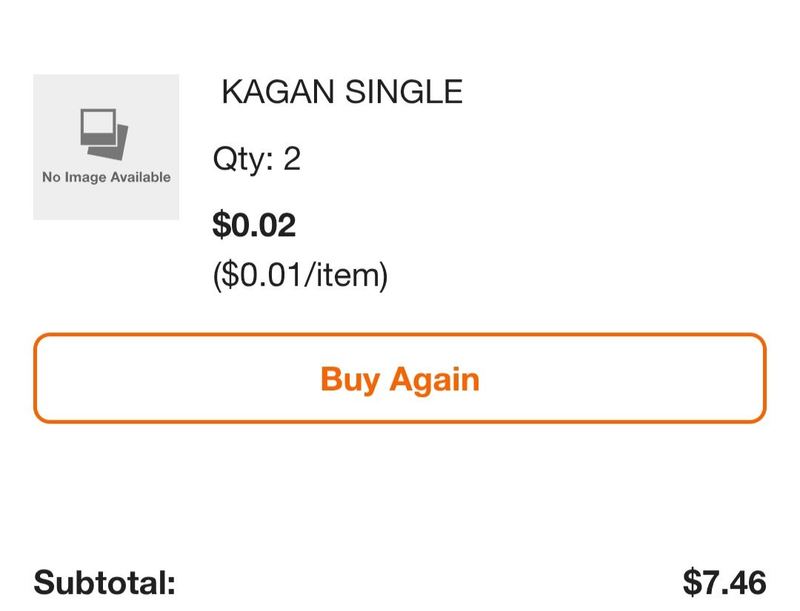Click the stacked photos placeholder icon

pyautogui.click(x=104, y=134)
